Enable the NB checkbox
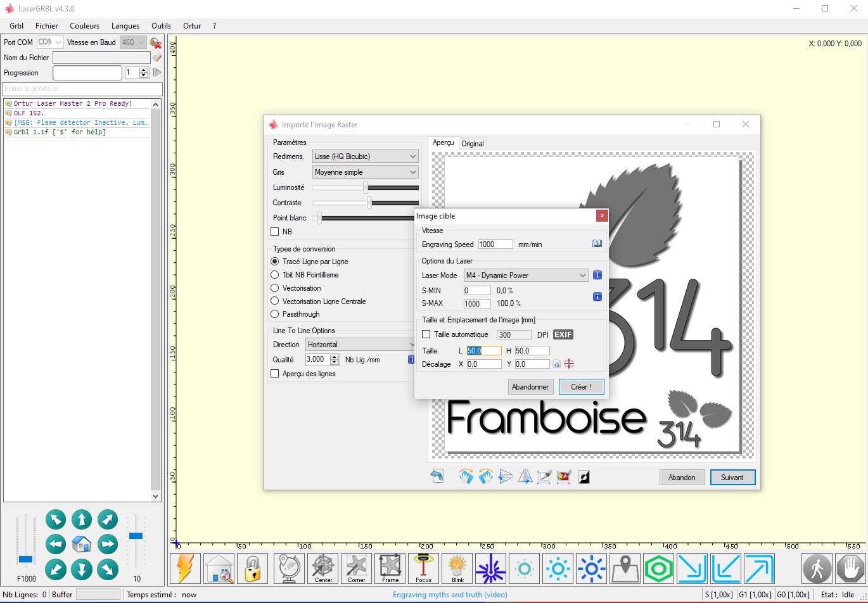 tap(275, 232)
